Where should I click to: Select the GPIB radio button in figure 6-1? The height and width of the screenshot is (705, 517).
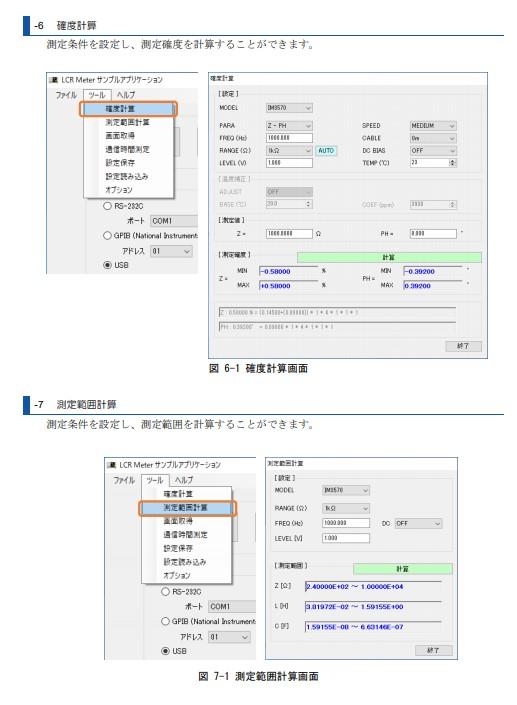(107, 236)
